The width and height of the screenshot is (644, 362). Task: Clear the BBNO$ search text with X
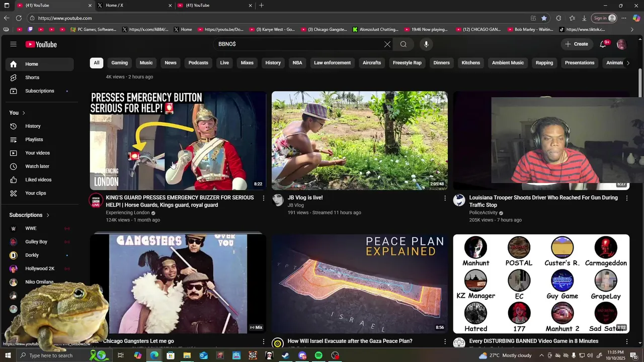387,44
